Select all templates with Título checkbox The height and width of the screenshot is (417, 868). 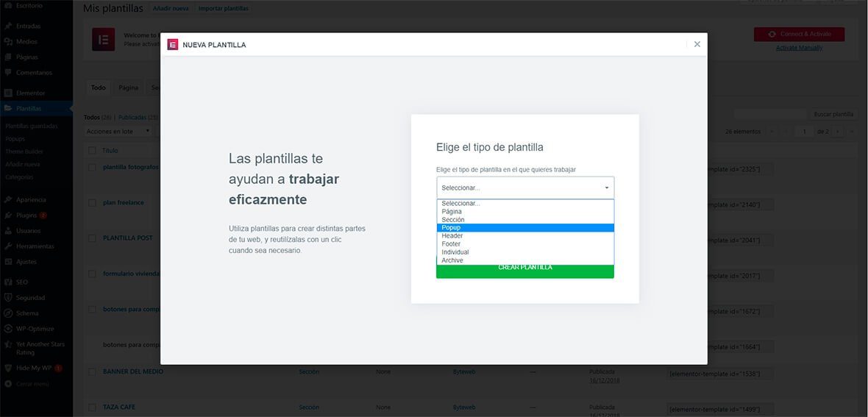click(92, 151)
